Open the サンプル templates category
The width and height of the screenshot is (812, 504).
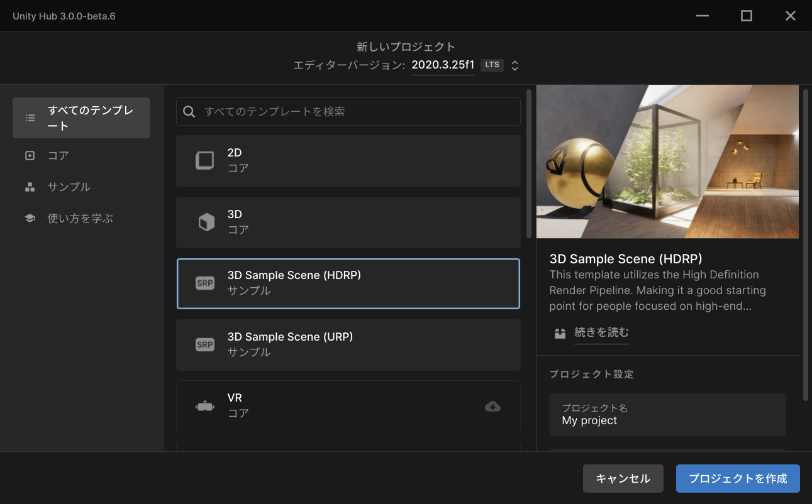pyautogui.click(x=81, y=187)
